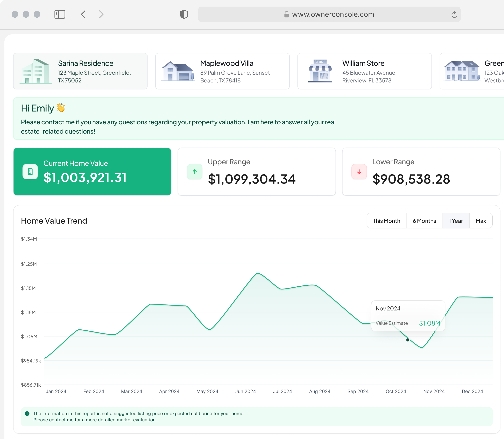The height and width of the screenshot is (439, 504).
Task: Click the $954.19k y-axis label
Action: click(x=31, y=361)
